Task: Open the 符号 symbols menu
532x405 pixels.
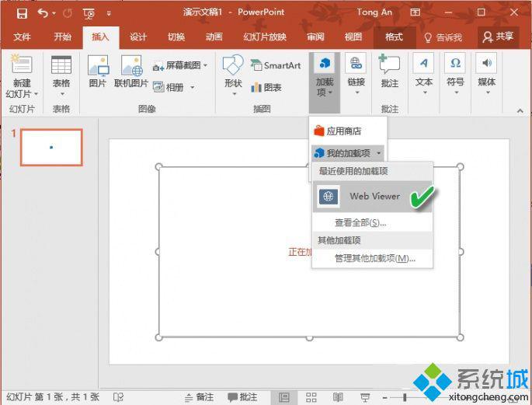Action: pos(455,74)
